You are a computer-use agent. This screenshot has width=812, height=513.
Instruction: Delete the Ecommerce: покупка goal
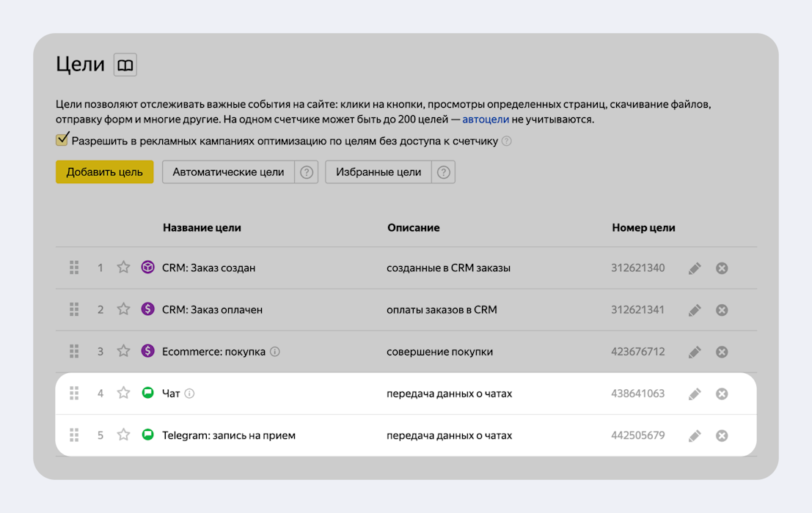pos(722,352)
